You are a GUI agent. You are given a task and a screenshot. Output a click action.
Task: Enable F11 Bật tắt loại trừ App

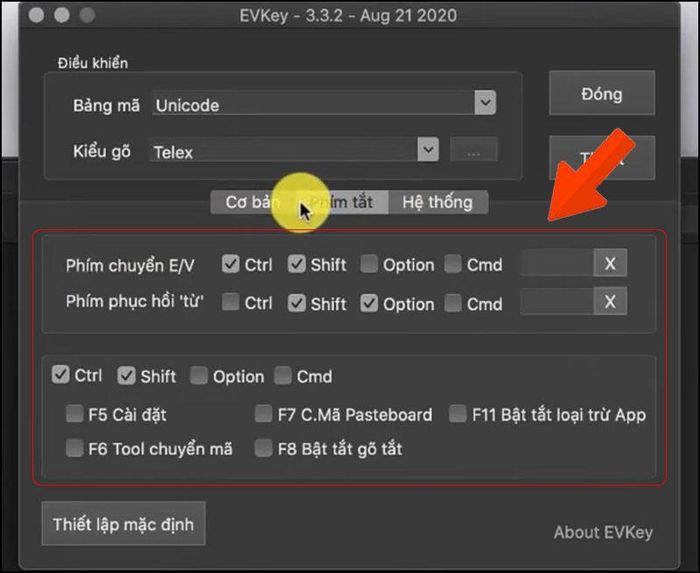458,414
